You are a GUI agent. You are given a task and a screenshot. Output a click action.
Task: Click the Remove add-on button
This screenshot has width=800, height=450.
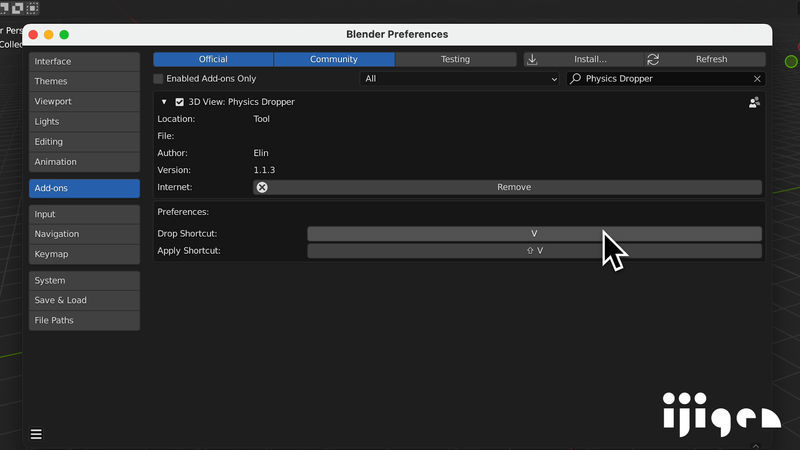click(508, 187)
